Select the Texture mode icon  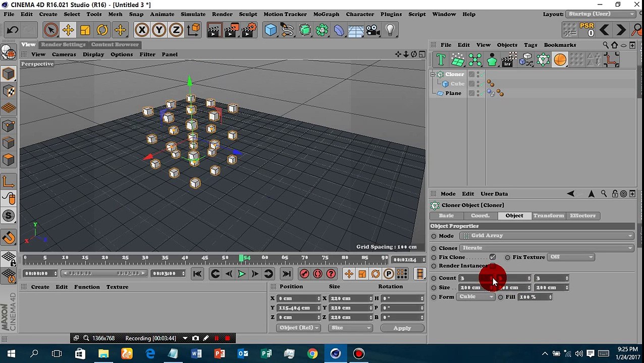click(9, 91)
